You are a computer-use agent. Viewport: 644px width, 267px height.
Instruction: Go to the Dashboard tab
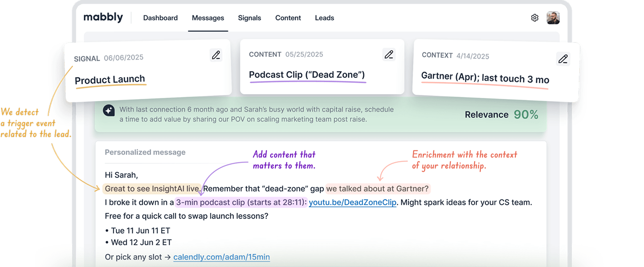160,18
